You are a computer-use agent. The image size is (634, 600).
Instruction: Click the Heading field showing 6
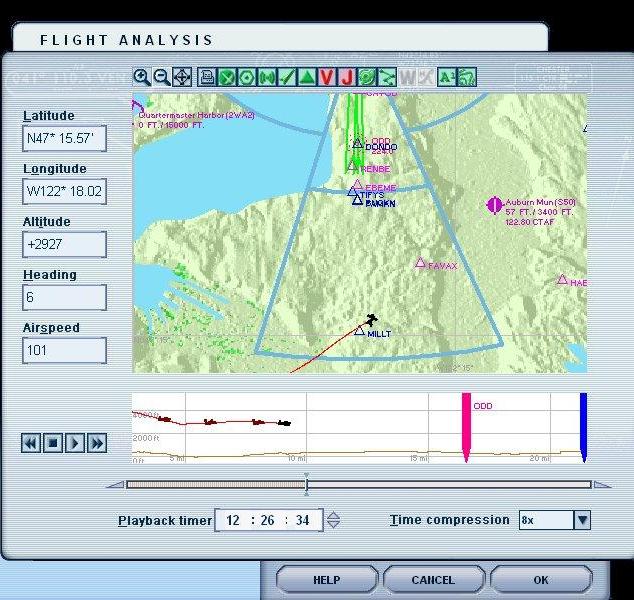click(65, 297)
